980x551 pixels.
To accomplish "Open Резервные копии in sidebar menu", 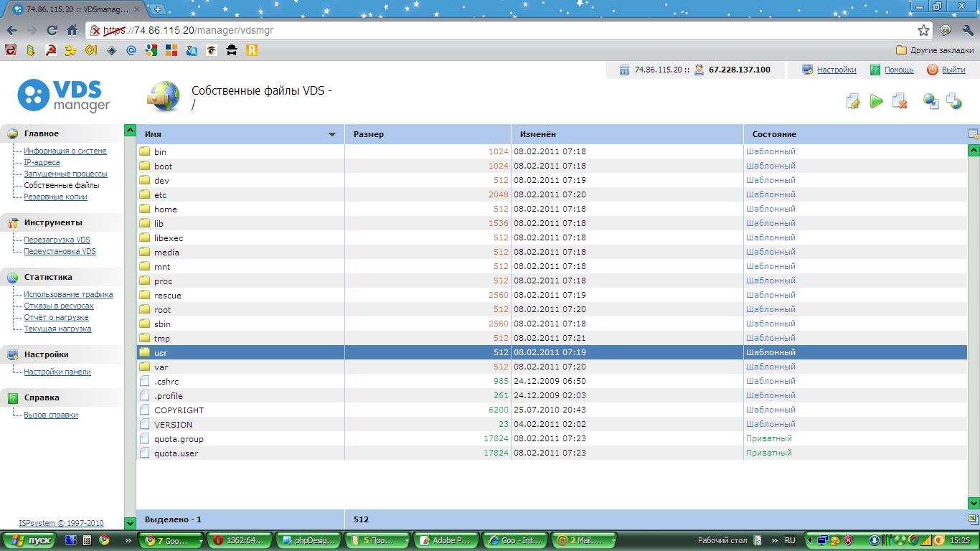I will click(55, 197).
